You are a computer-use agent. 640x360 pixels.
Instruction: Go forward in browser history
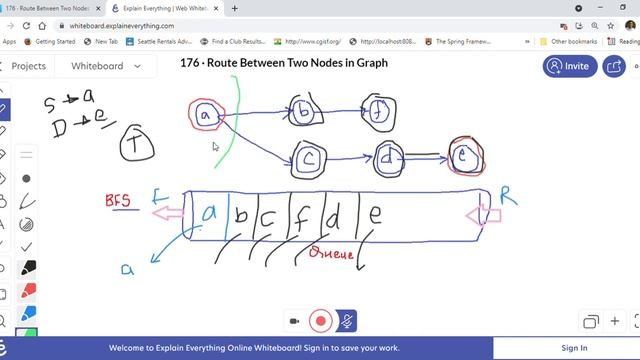click(10, 26)
